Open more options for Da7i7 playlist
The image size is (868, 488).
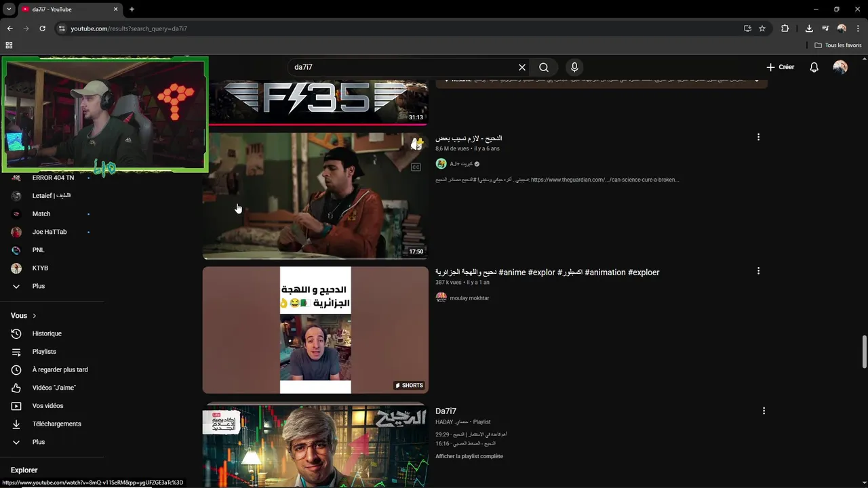click(764, 411)
